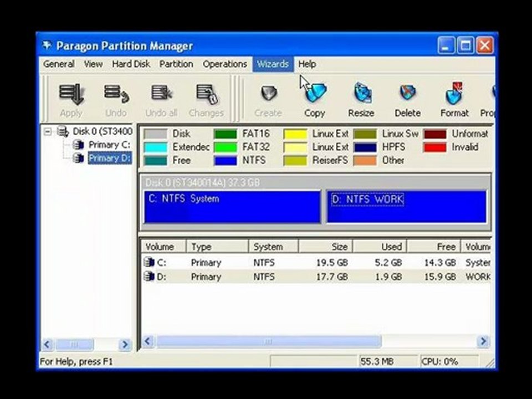Click the volume table horizontal scrollbar thumb
Viewport: 532px width, 399px height.
[268, 341]
